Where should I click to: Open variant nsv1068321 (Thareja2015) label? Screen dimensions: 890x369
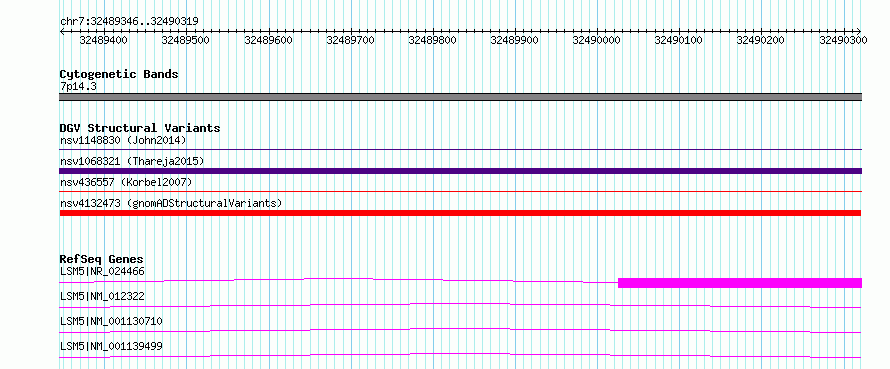coord(132,161)
